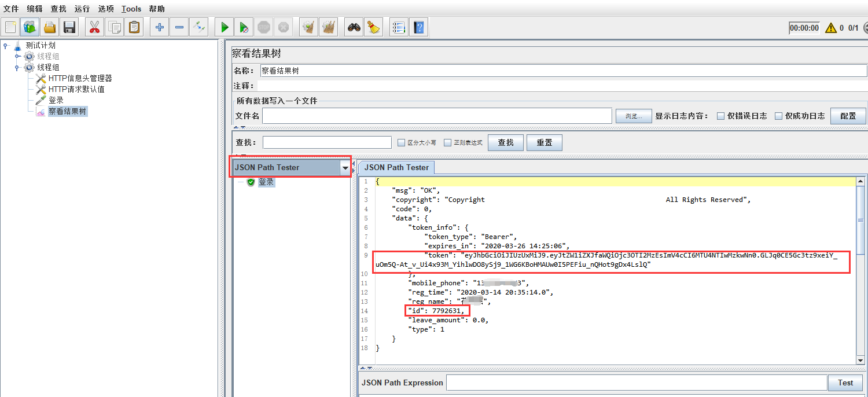
Task: Save the plan with the floppy icon
Action: tap(69, 27)
